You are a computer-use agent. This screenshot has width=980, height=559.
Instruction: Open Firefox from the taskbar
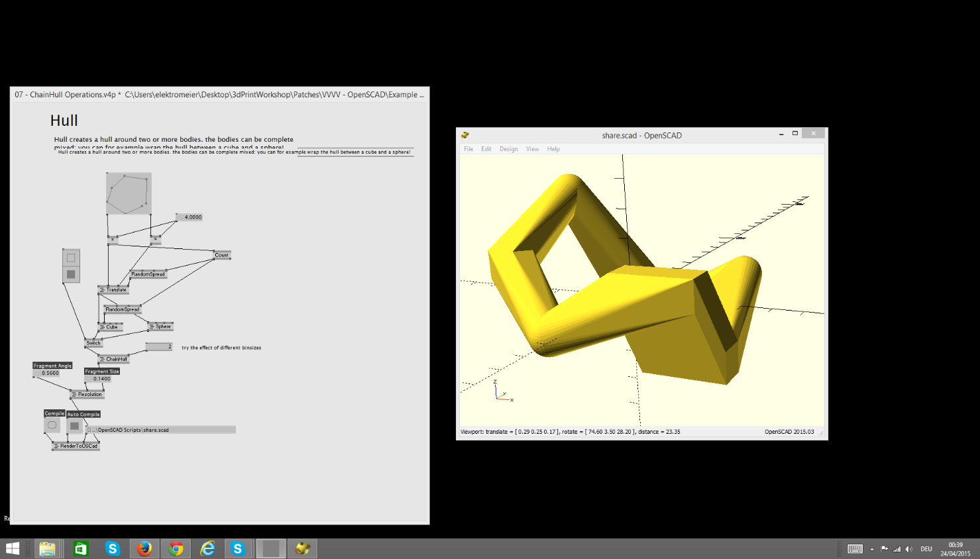(144, 548)
